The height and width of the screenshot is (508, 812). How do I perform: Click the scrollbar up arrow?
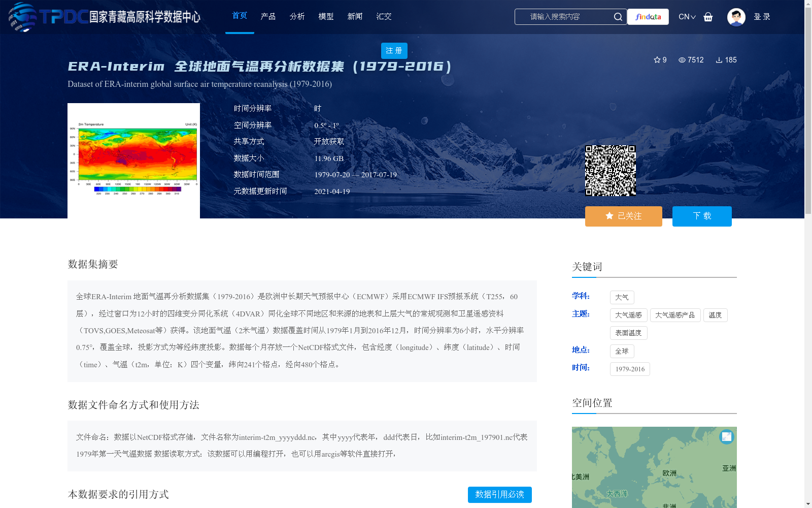(x=808, y=4)
